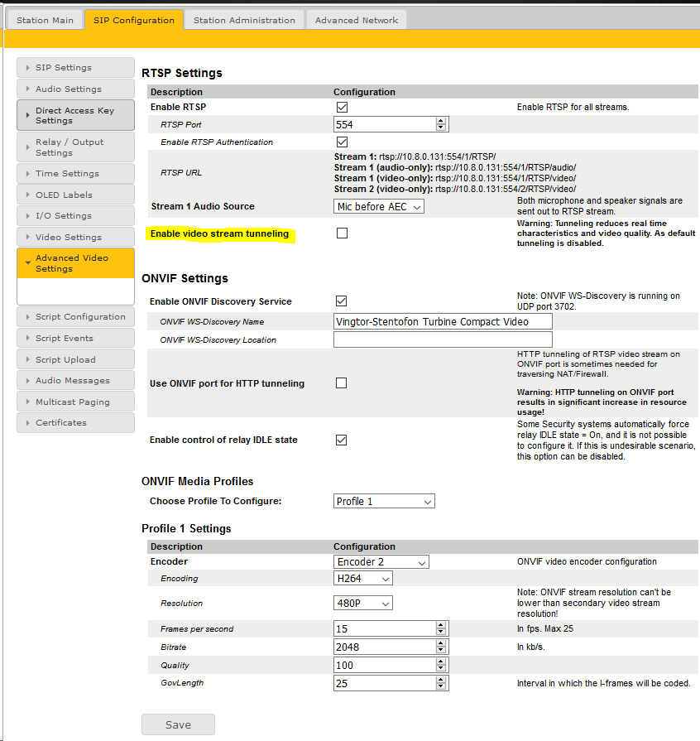The width and height of the screenshot is (700, 741).
Task: Open the Advanced Network tab
Action: point(356,20)
